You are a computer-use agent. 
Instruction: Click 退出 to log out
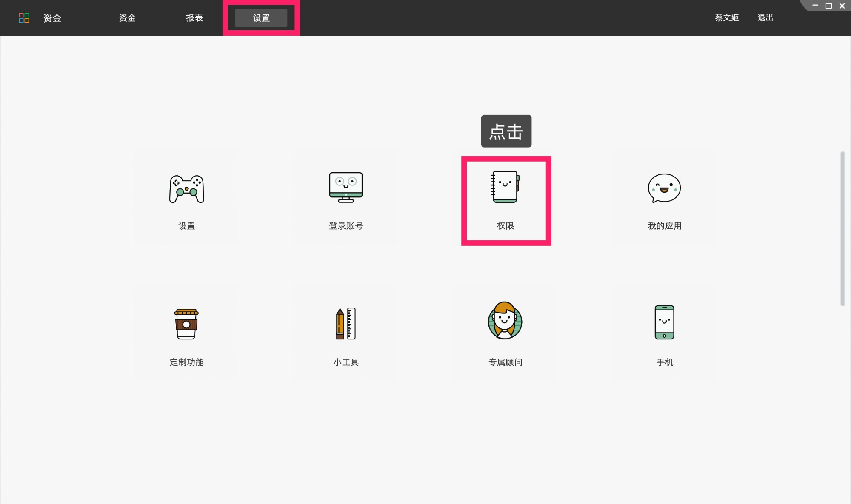click(765, 18)
